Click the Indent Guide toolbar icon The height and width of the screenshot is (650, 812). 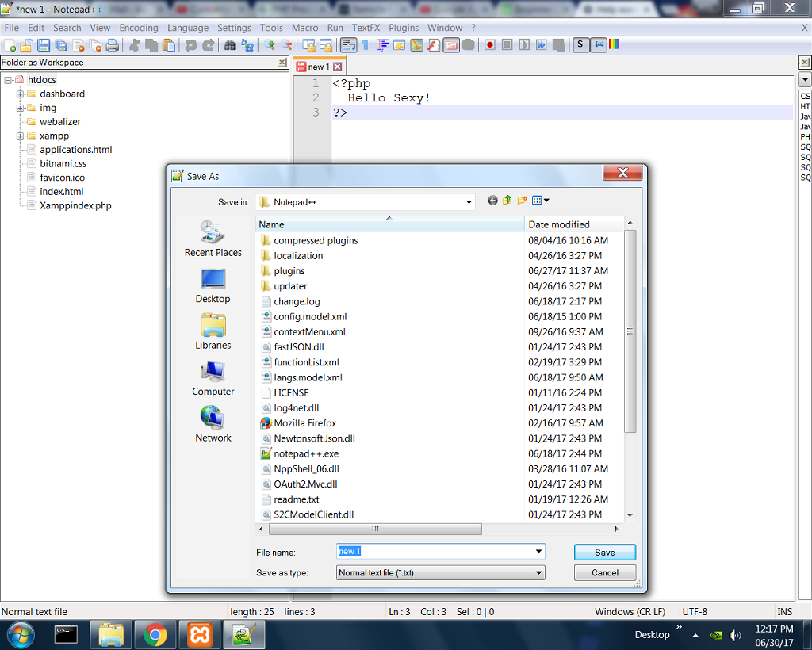pos(383,45)
